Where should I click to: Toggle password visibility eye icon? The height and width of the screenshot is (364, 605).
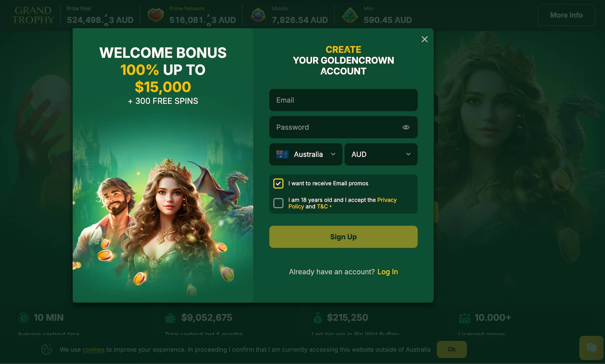406,127
